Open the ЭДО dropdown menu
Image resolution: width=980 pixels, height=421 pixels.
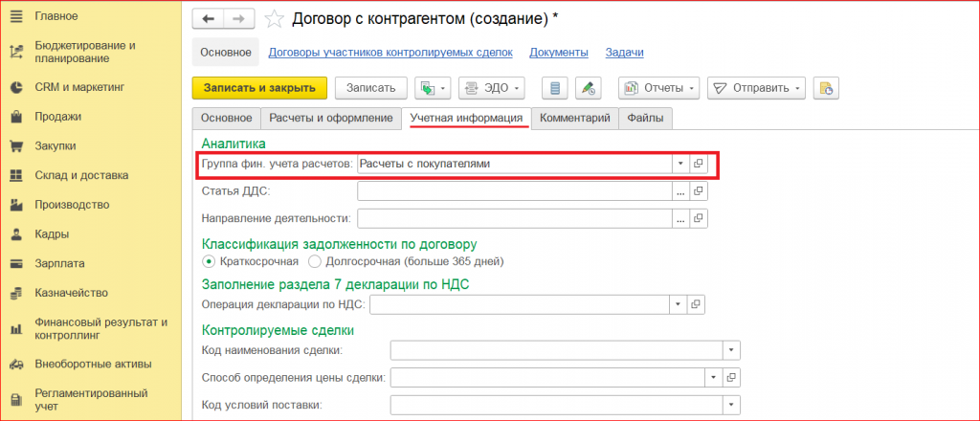[x=492, y=88]
